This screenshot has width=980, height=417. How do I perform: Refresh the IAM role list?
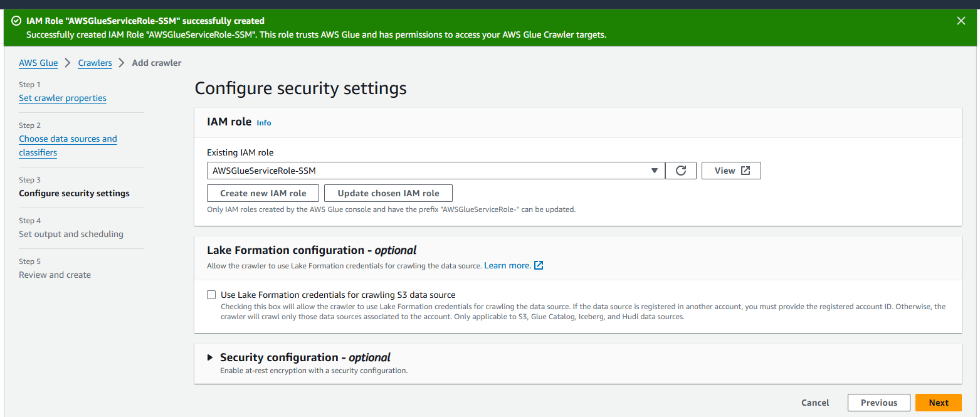(x=681, y=171)
